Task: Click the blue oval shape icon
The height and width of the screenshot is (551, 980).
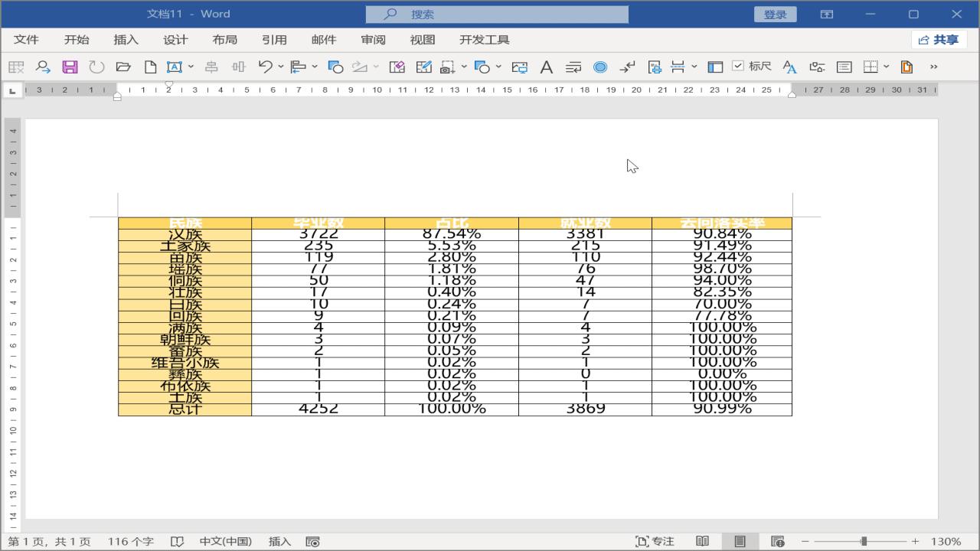Action: point(600,67)
